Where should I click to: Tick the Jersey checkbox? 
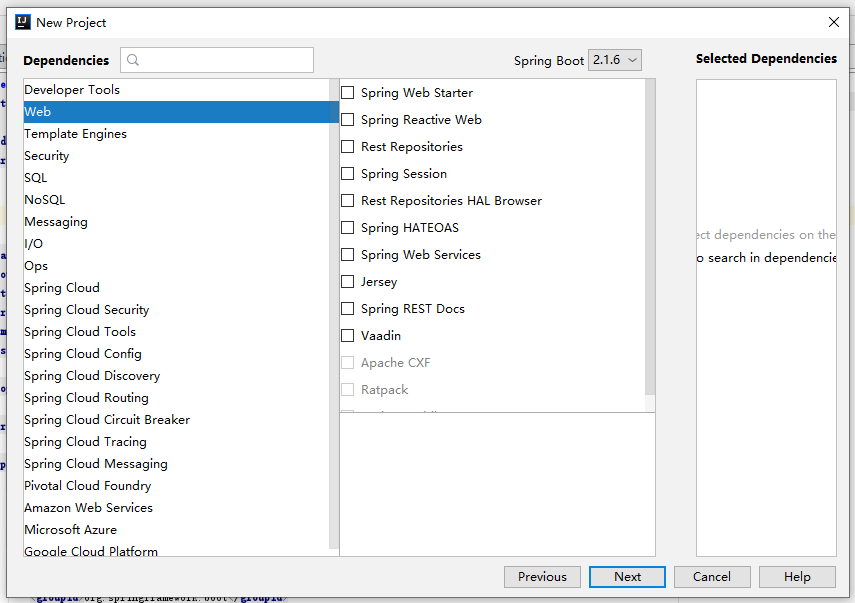347,281
